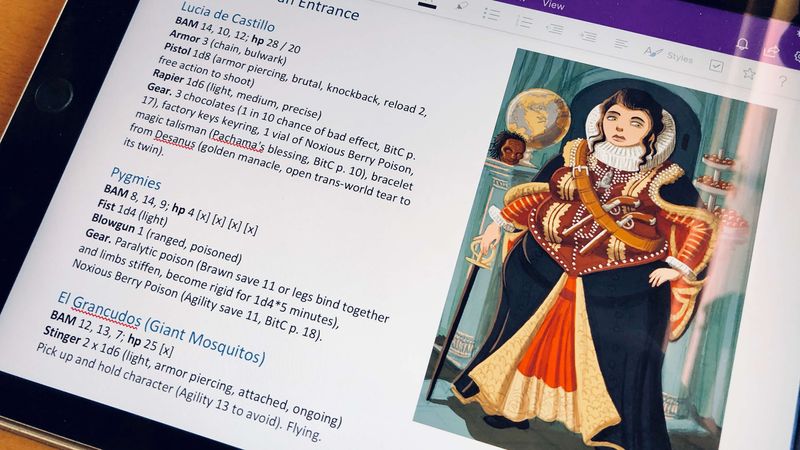Click the question mark tag icon
The width and height of the screenshot is (800, 450).
[x=782, y=81]
